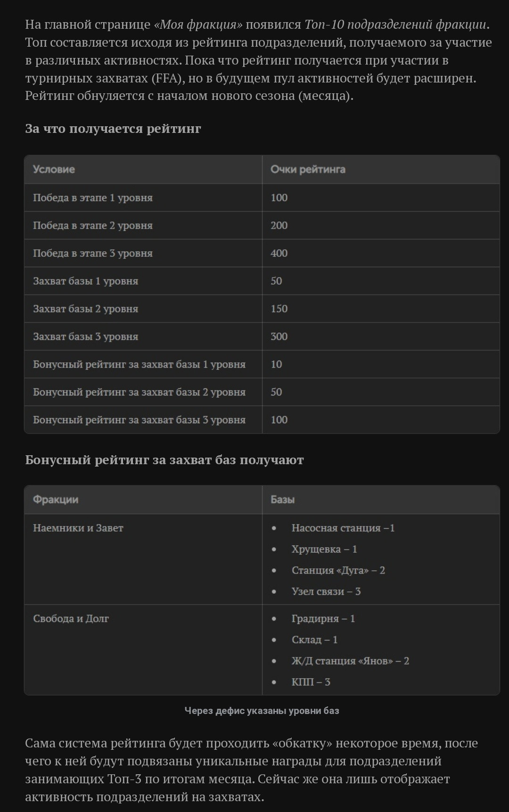This screenshot has width=509, height=812.
Task: Click the heading 'За что получается рейтинг'
Action: coord(113,129)
